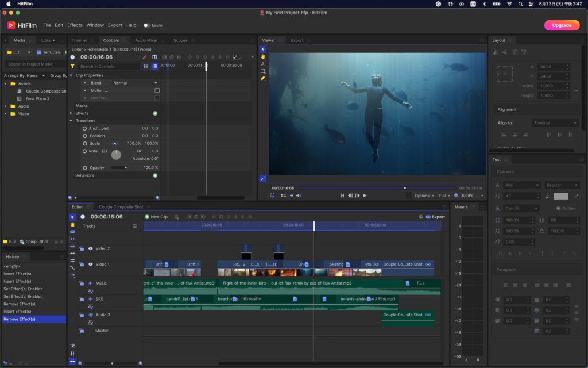Enable the Motion Blur checkbox
This screenshot has width=588, height=368.
click(x=157, y=90)
